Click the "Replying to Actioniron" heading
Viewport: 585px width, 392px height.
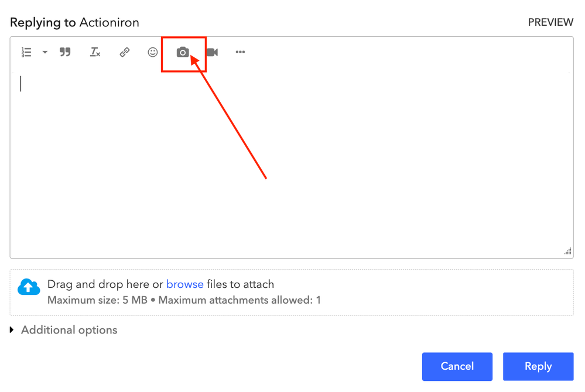click(x=74, y=23)
